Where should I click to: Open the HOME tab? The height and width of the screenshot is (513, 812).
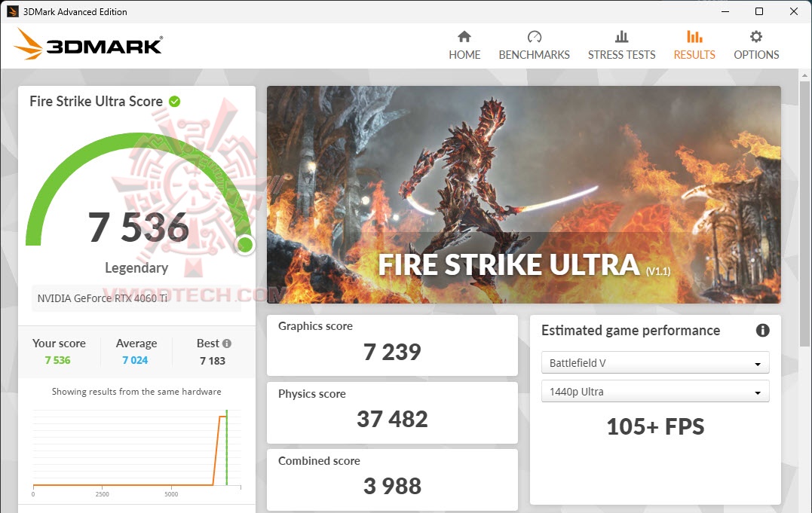tap(464, 45)
